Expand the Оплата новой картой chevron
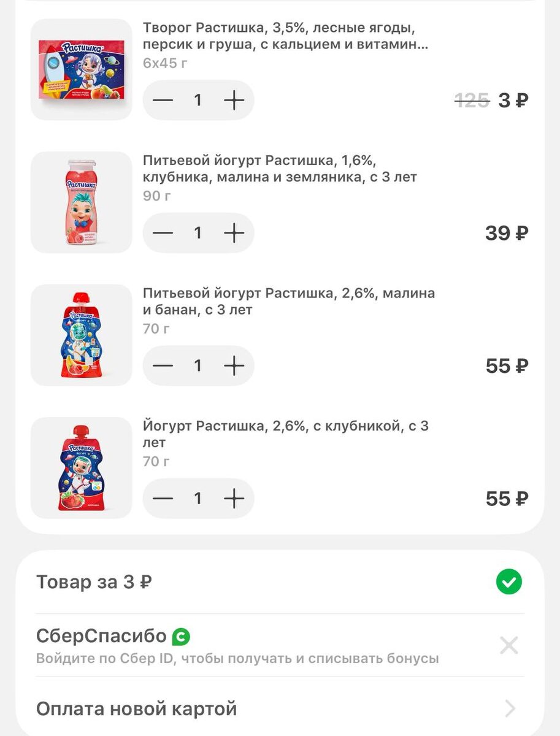560x736 pixels. click(x=509, y=709)
